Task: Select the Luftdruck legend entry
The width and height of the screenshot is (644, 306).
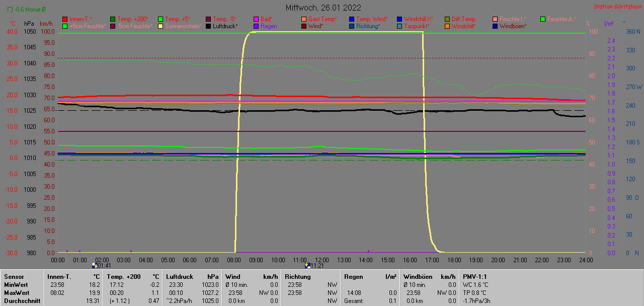Action: (222, 26)
